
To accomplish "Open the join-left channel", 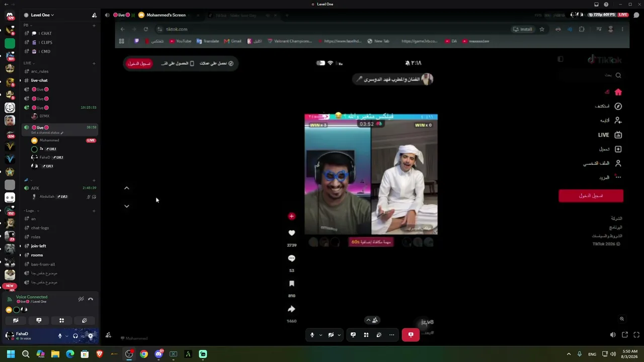I will [59, 246].
